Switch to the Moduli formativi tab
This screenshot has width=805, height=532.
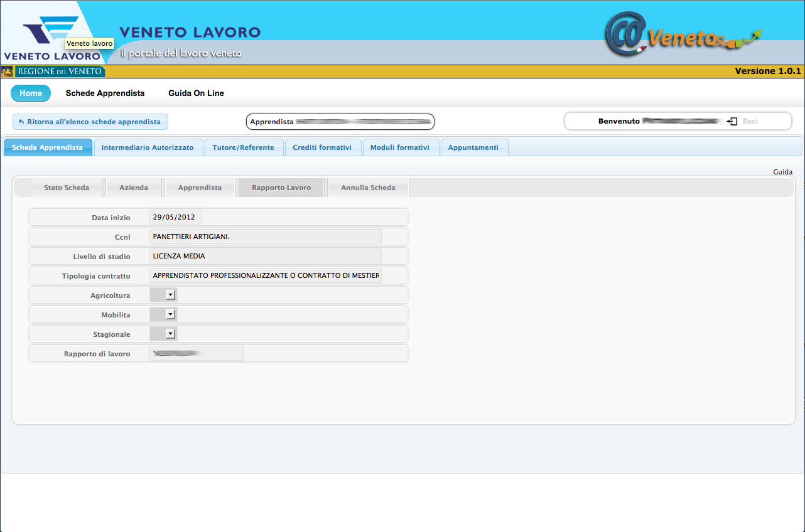(x=400, y=147)
